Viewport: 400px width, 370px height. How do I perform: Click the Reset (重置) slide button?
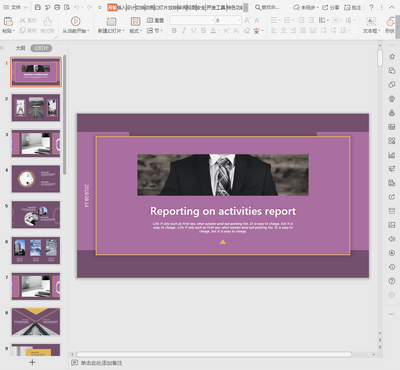point(155,20)
